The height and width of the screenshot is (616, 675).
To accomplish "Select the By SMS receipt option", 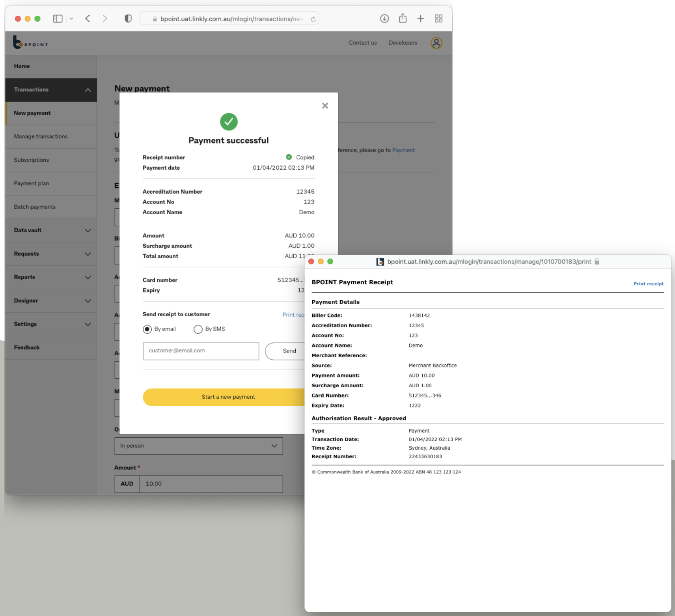I will click(198, 329).
